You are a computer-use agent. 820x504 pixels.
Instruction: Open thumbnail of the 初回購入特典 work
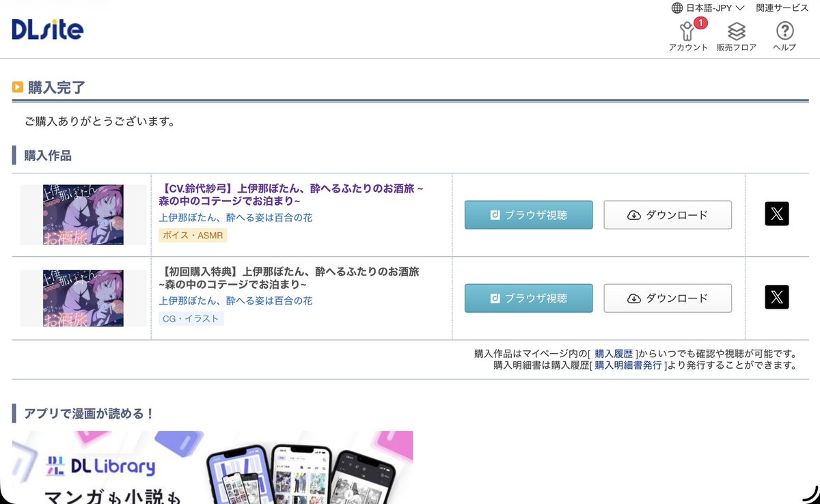pos(82,298)
